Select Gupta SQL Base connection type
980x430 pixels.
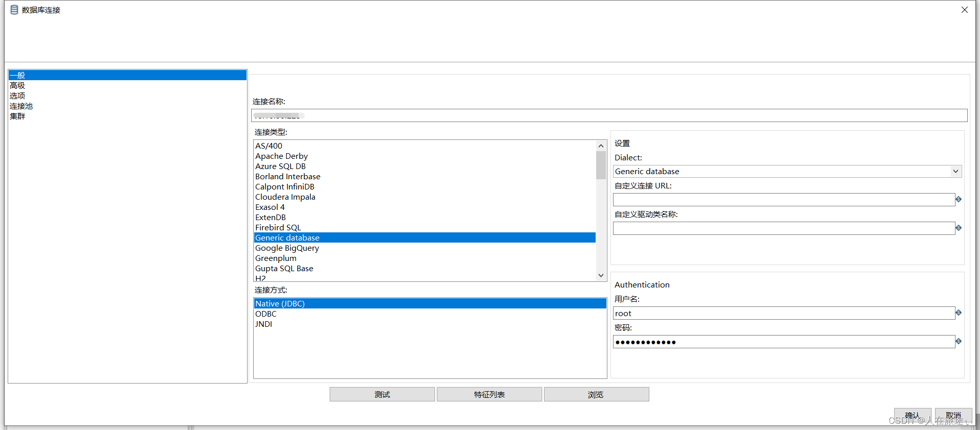425,268
